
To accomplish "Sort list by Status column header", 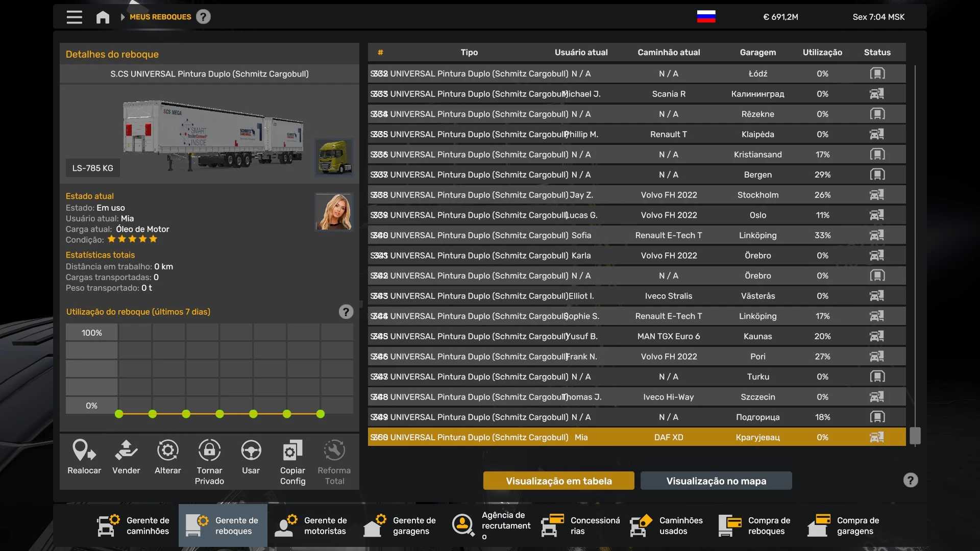I will (x=877, y=52).
